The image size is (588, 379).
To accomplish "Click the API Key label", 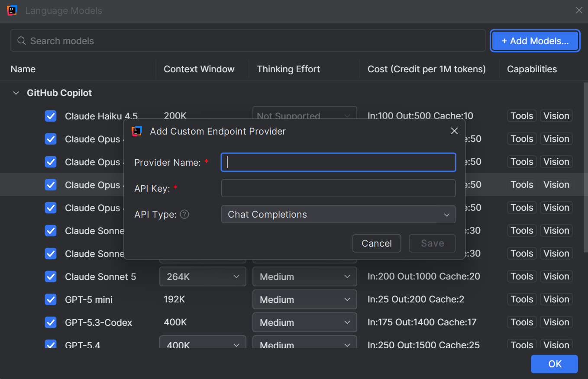I will [x=152, y=188].
